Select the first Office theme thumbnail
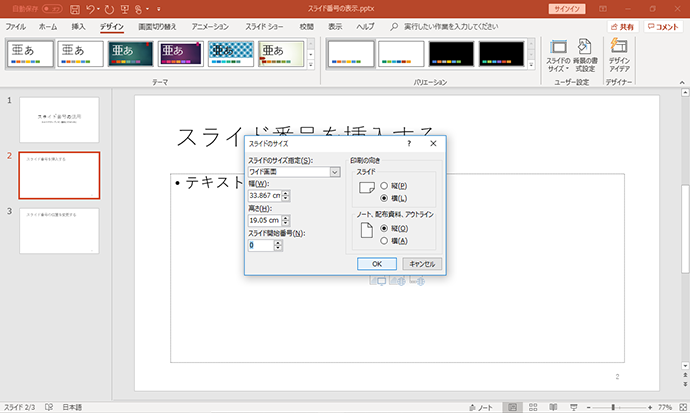Viewport: 690px width, 413px height. (x=30, y=54)
